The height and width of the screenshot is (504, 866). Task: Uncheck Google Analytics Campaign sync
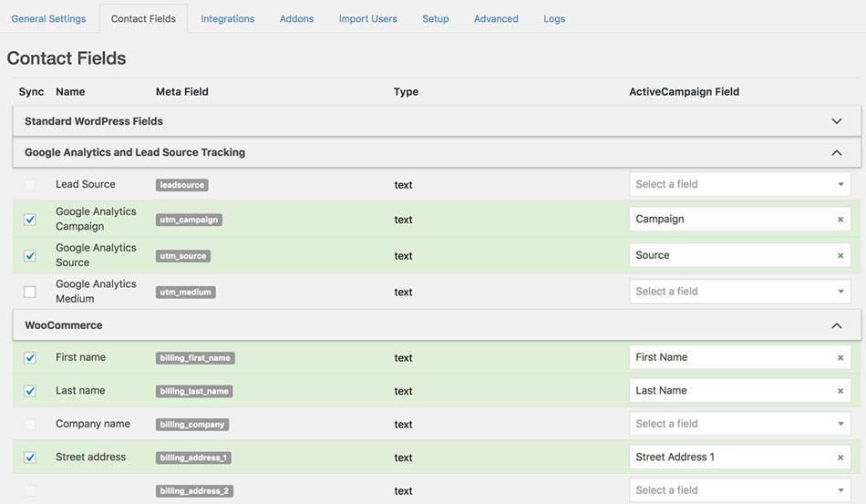(x=30, y=220)
